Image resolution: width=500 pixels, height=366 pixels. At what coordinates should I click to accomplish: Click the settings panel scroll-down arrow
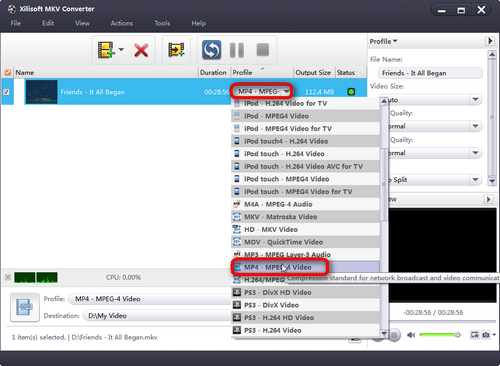492,181
